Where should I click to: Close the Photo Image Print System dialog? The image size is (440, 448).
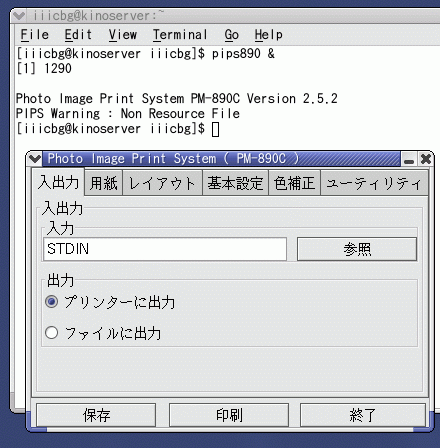pyautogui.click(x=426, y=159)
